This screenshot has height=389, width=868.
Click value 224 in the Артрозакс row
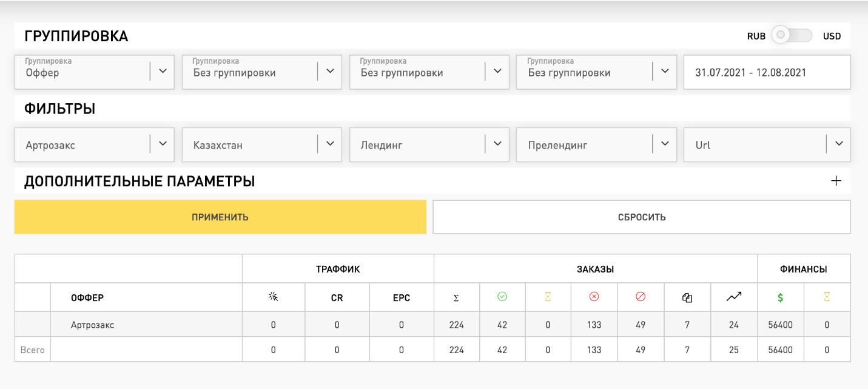click(x=457, y=325)
